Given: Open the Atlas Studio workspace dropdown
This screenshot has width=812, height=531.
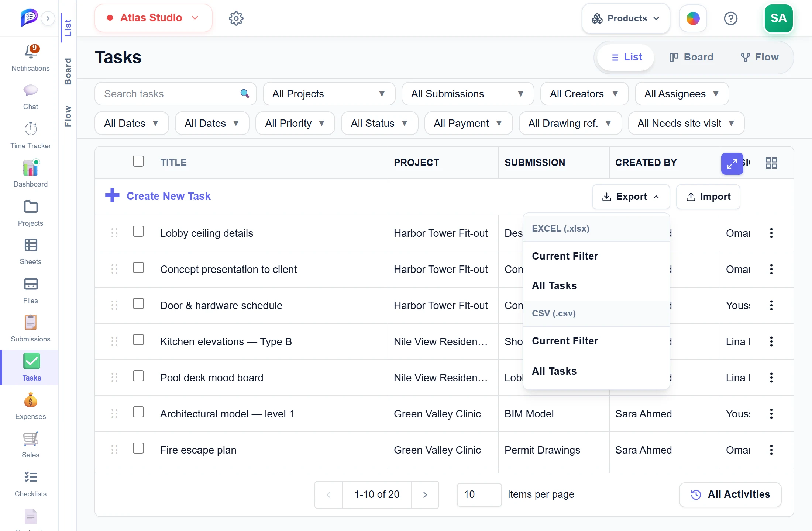Looking at the screenshot, I should 153,18.
